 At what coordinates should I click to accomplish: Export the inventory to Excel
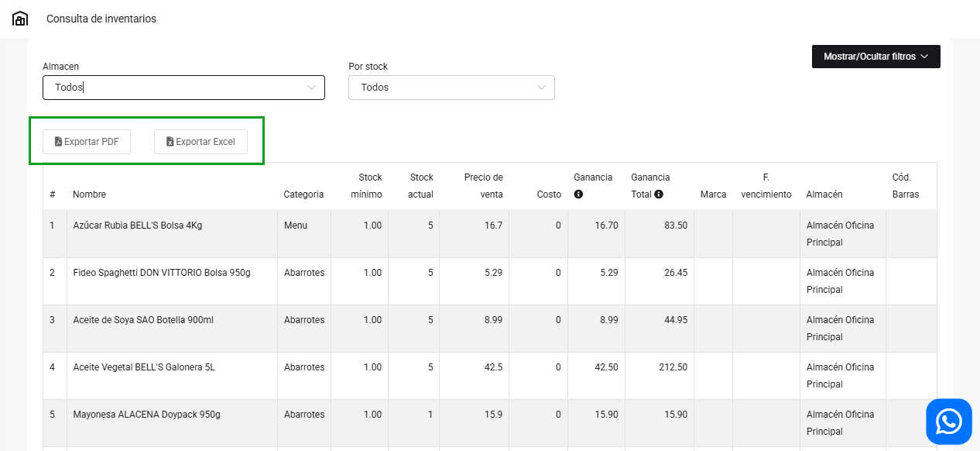coord(200,142)
